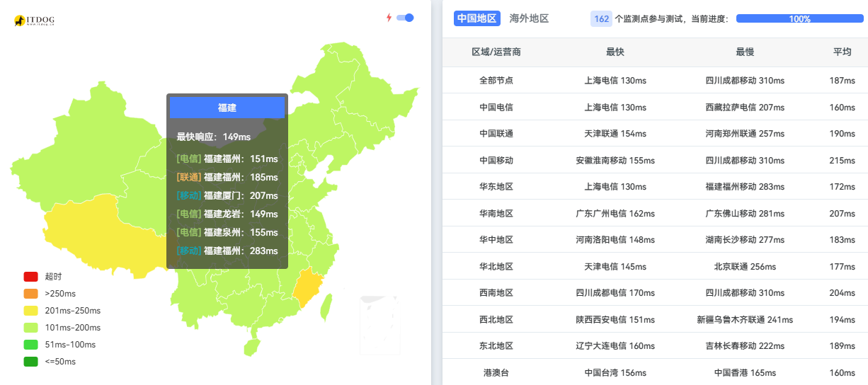Sort by the 最快 column header
868x385 pixels.
pyautogui.click(x=615, y=52)
